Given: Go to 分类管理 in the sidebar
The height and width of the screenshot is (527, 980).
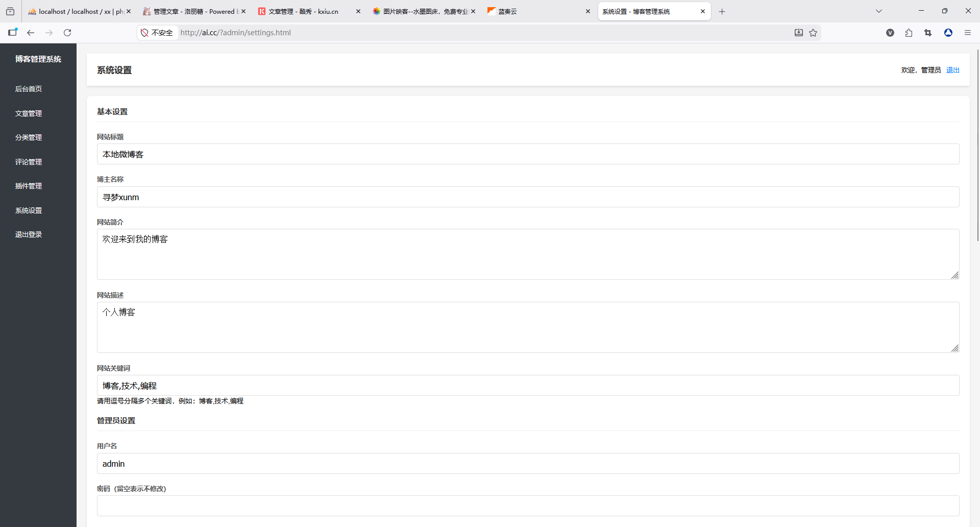Looking at the screenshot, I should point(29,137).
